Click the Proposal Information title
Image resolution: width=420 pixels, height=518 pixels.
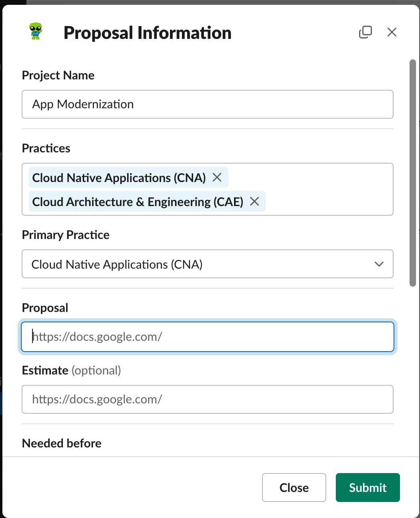tap(147, 33)
